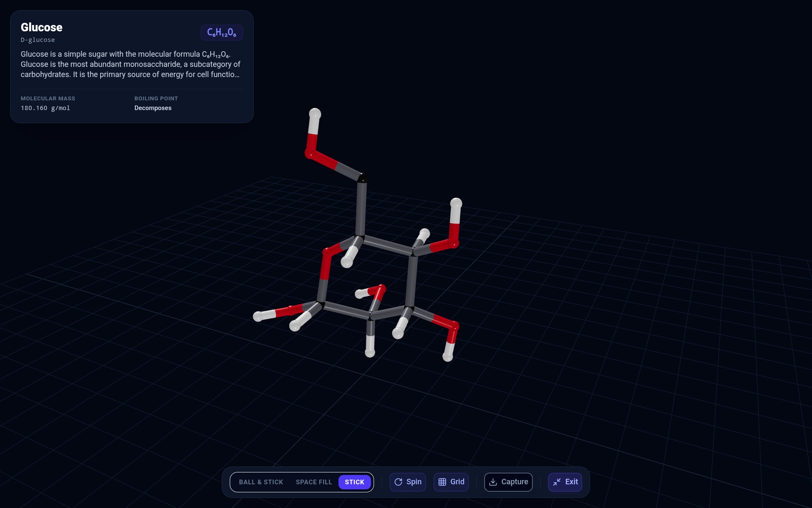Click the boiling point value Decomposes

[x=153, y=108]
